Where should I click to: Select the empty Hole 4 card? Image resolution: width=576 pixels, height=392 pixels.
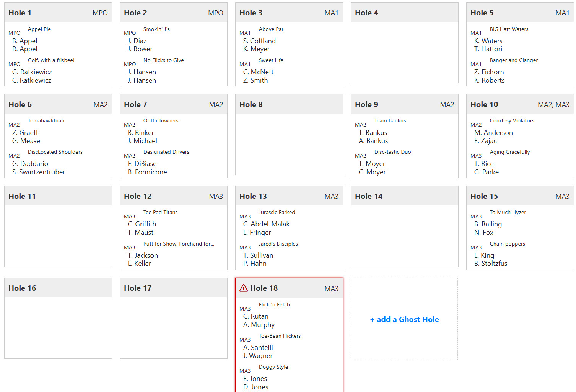click(x=404, y=52)
